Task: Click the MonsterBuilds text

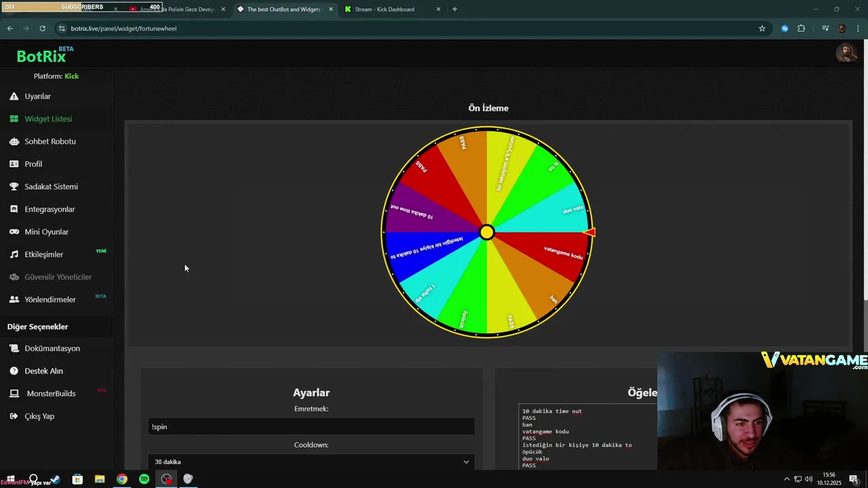Action: (51, 394)
